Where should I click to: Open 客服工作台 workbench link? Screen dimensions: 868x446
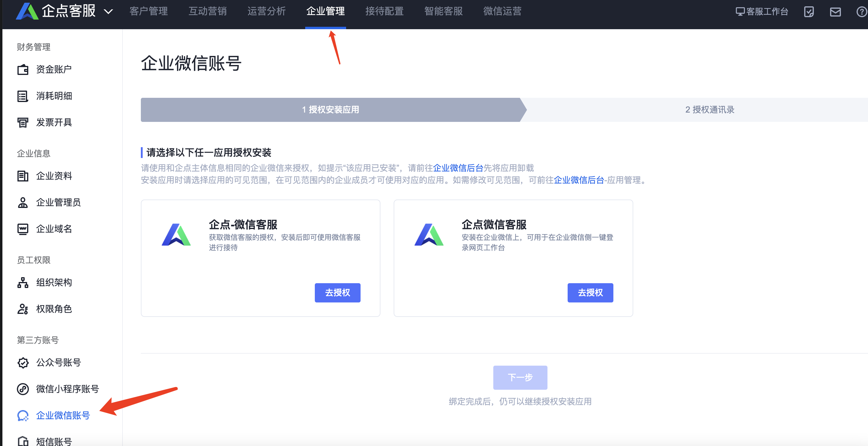coord(761,12)
